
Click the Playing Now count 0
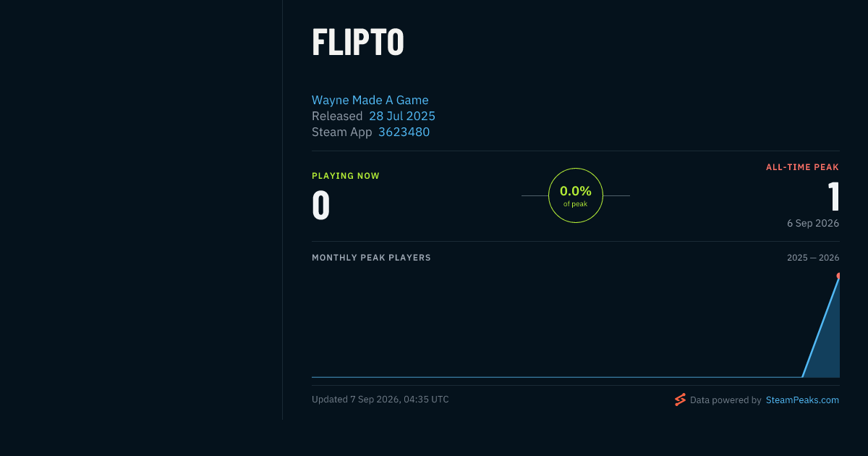click(321, 205)
